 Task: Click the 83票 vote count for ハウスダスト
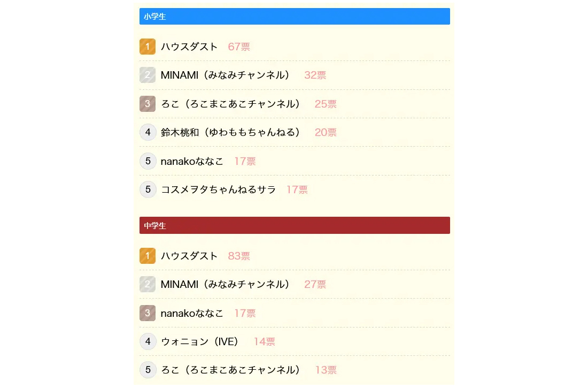tap(239, 256)
